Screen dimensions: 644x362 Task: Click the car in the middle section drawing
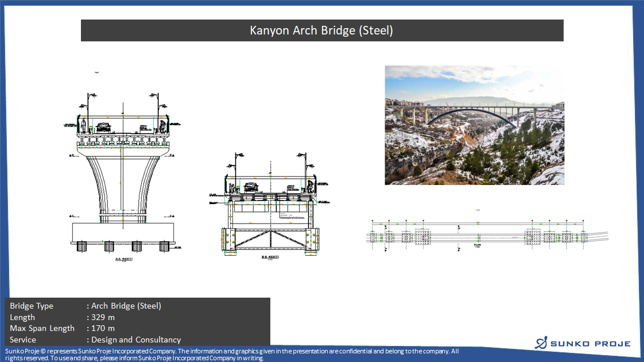click(x=250, y=187)
